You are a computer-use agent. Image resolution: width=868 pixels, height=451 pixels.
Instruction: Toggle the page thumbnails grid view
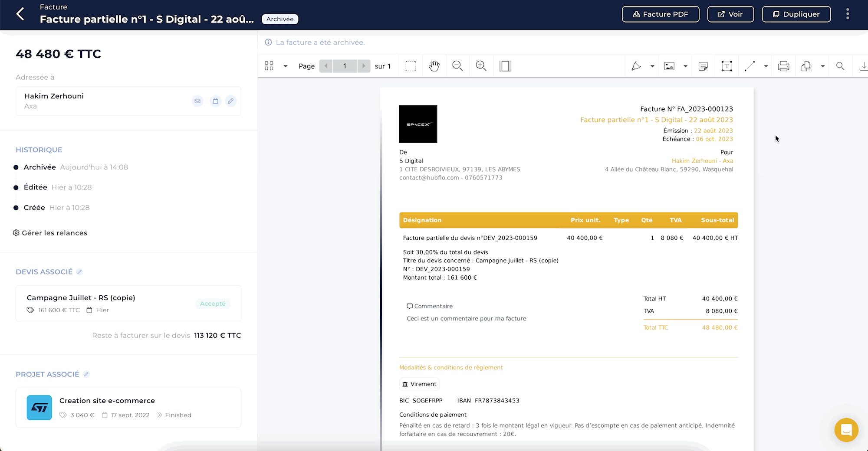click(269, 66)
